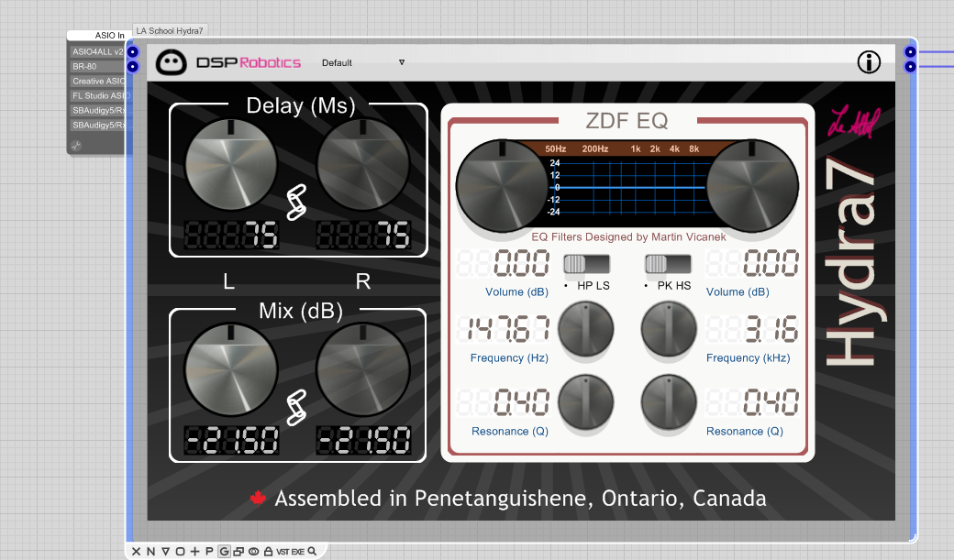Click the X delete icon in module action bar
The width and height of the screenshot is (954, 560).
click(137, 552)
